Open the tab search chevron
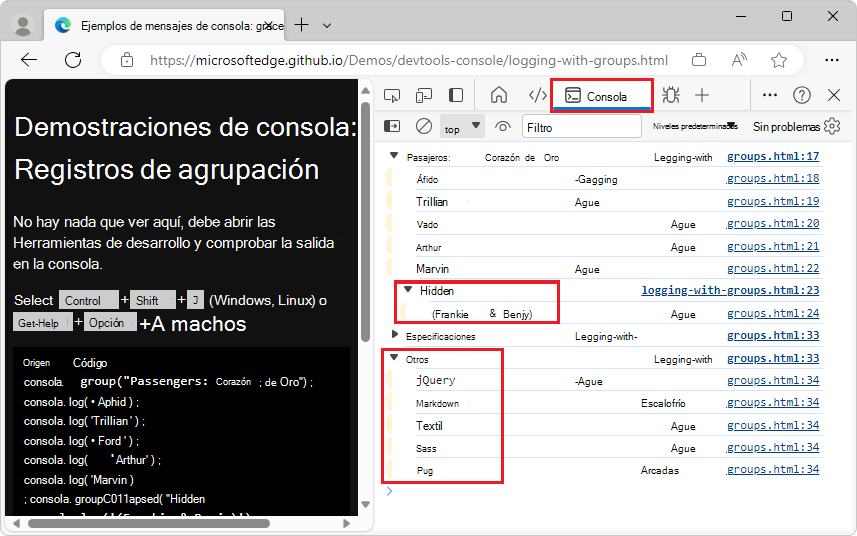The width and height of the screenshot is (857, 536). point(327,26)
